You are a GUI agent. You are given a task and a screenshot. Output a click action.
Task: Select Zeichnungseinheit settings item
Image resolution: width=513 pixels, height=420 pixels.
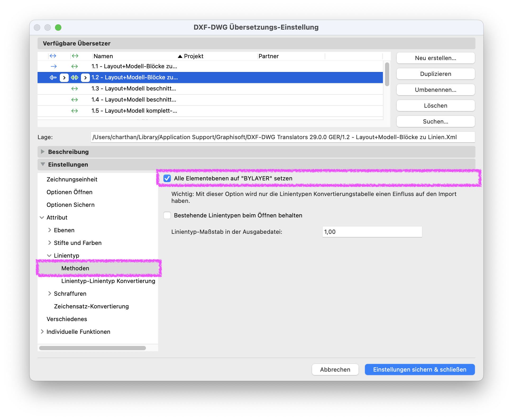[72, 179]
